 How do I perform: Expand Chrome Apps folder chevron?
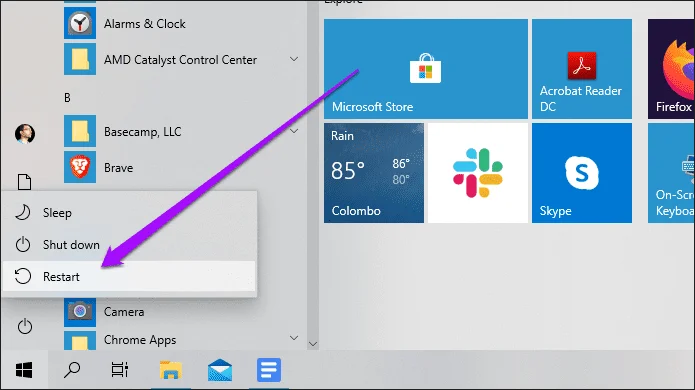[x=294, y=338]
